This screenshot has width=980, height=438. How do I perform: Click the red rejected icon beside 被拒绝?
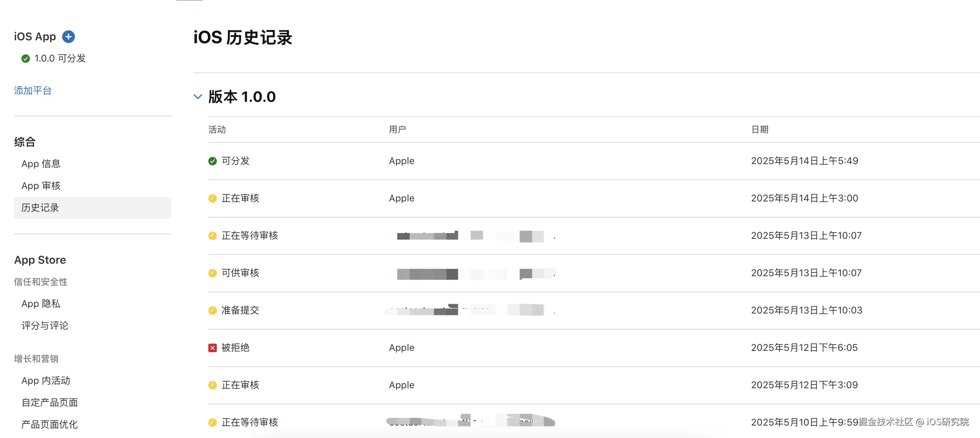[x=212, y=348]
